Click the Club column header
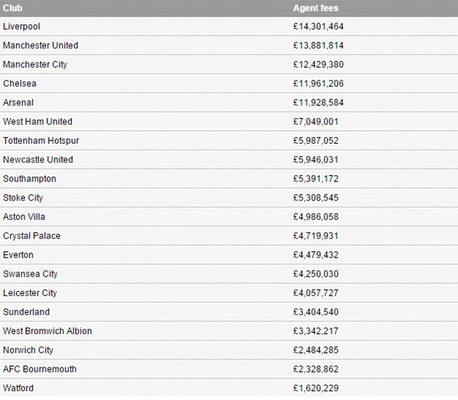This screenshot has height=400, width=458. [13, 8]
